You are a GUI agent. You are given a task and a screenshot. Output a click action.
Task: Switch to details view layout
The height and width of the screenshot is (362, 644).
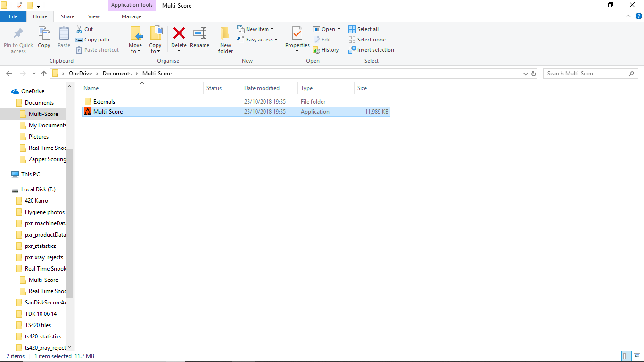pyautogui.click(x=627, y=356)
